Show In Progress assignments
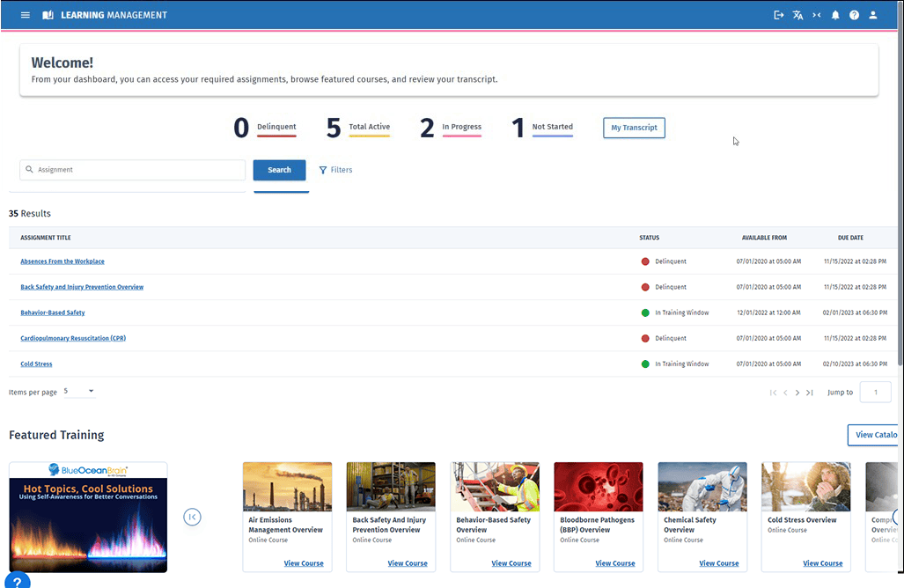 click(x=451, y=128)
